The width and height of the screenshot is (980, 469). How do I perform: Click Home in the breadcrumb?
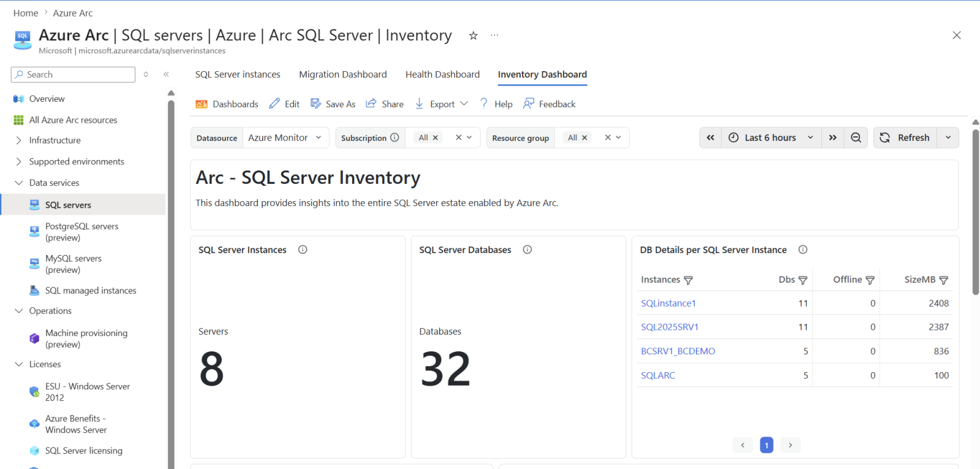[26, 13]
